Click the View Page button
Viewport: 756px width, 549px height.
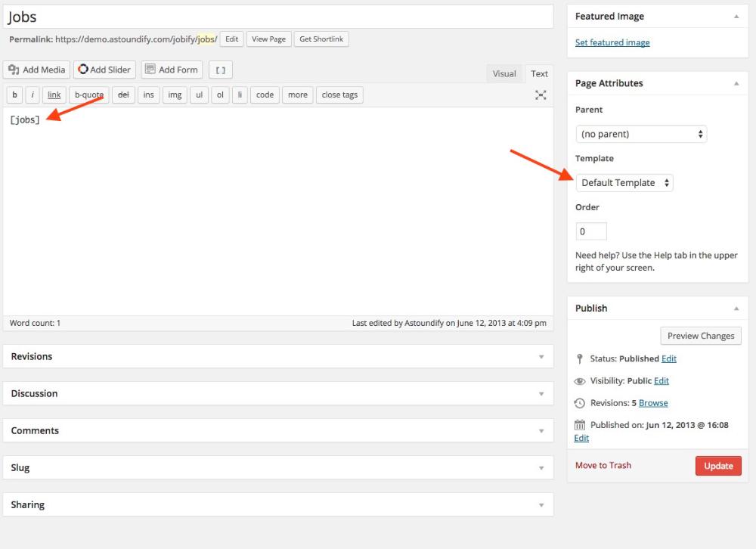tap(268, 39)
